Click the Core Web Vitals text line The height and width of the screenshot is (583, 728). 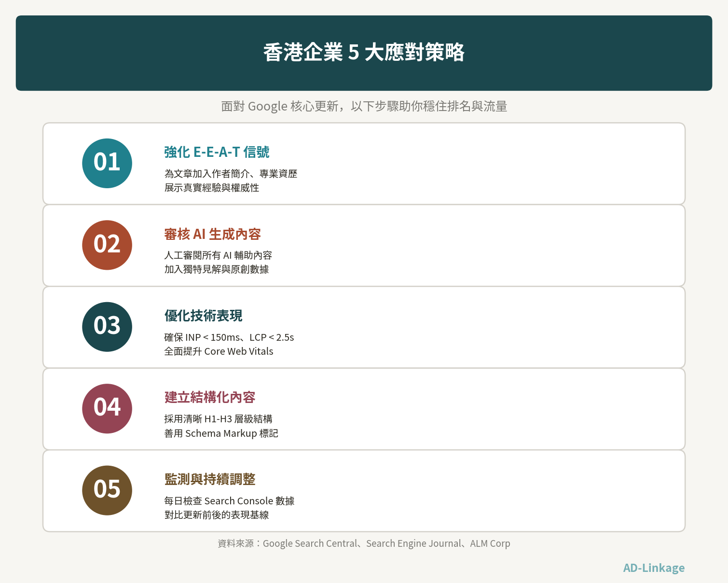coord(218,351)
